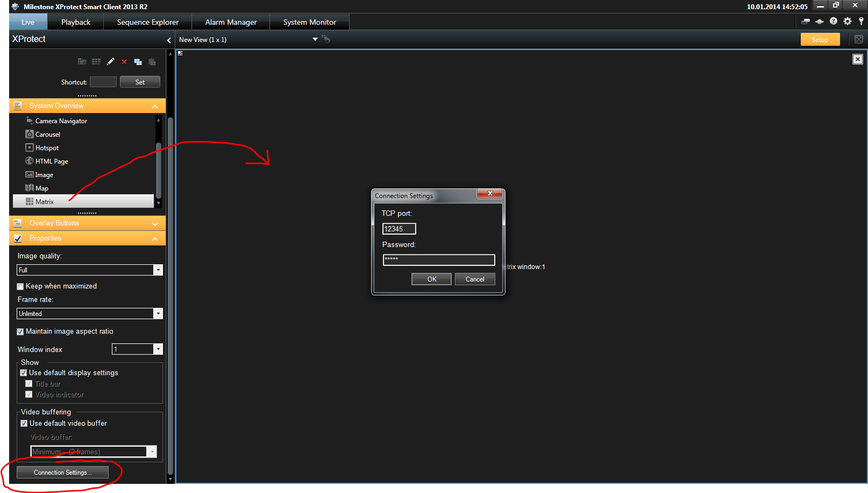Click the Map icon
Screen dimensions: 868x493
(30, 188)
